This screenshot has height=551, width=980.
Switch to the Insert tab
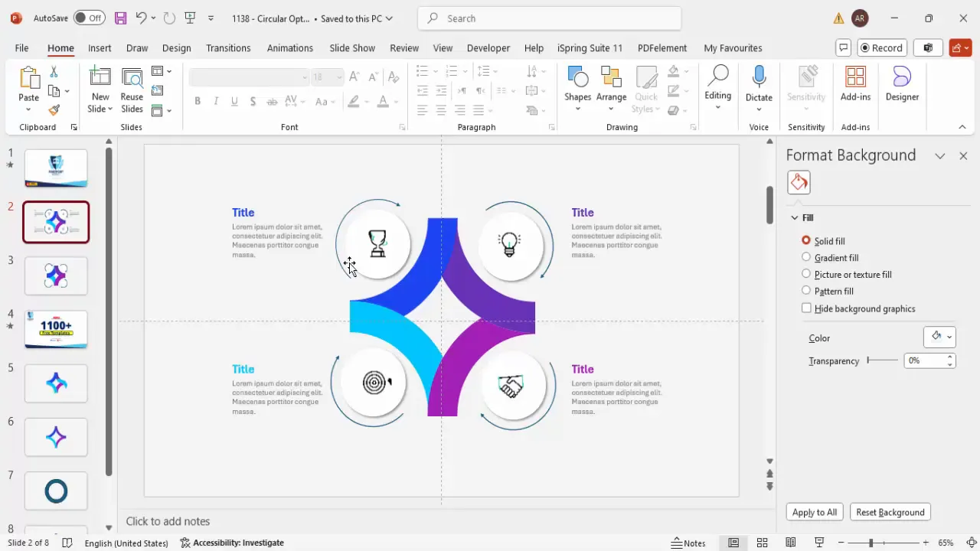pyautogui.click(x=100, y=47)
